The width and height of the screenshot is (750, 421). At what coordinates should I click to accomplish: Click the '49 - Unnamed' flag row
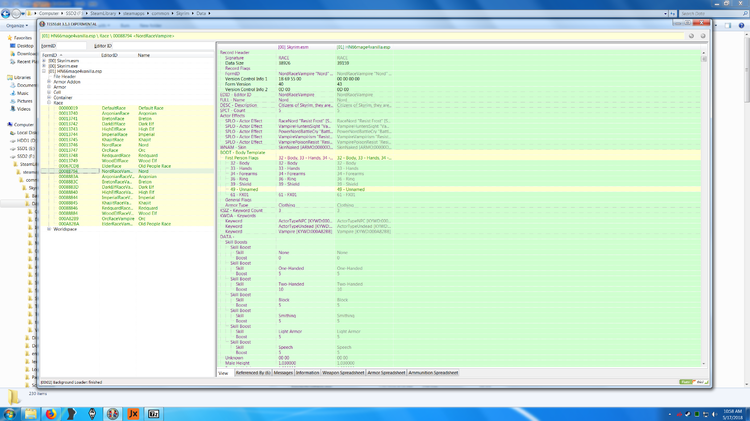click(x=459, y=189)
